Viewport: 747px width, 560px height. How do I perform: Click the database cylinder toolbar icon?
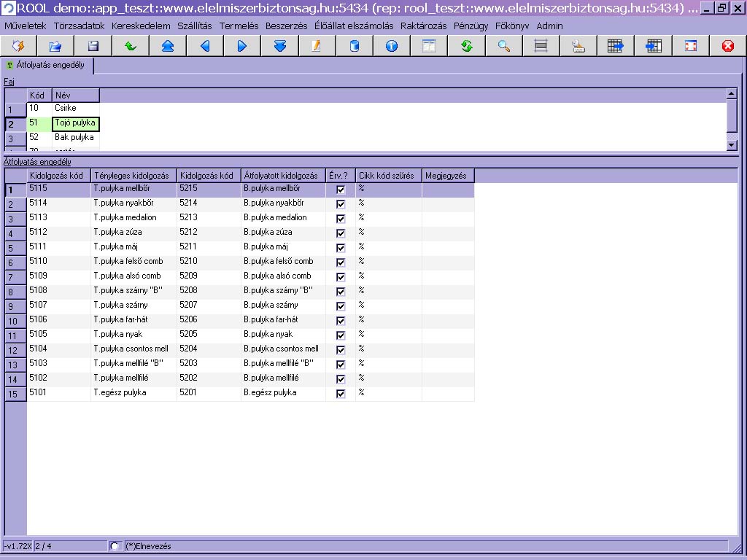coord(355,46)
